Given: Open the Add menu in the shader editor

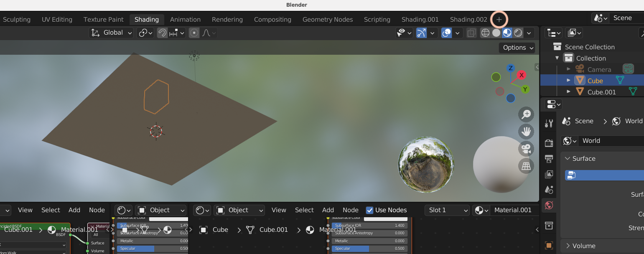Looking at the screenshot, I should coord(328,210).
